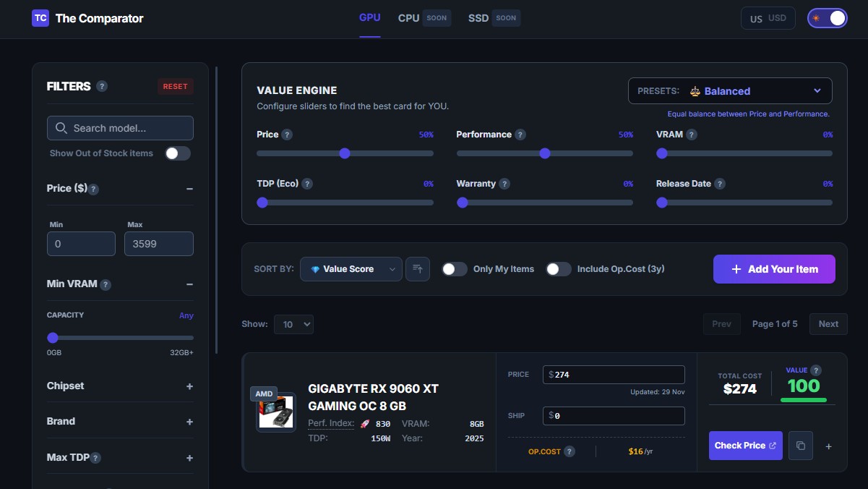
Task: Click the Warranty weight slider handle
Action: click(x=463, y=203)
